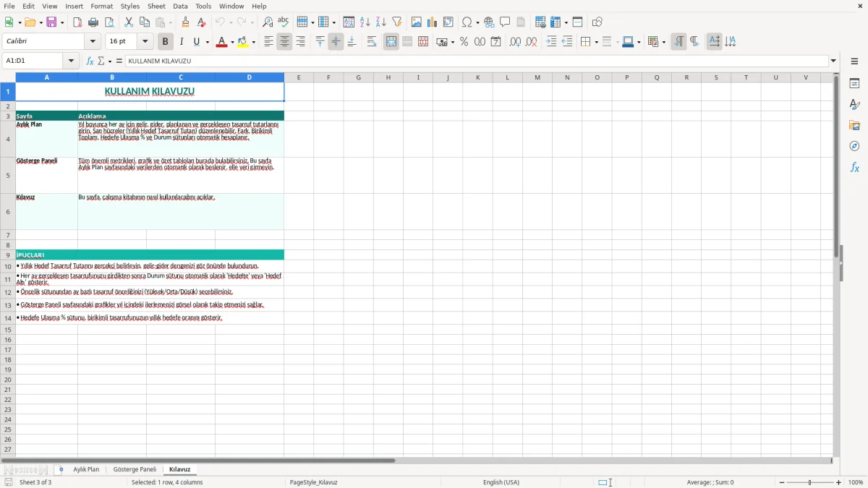Click the Increase Indent icon
This screenshot has width=868, height=488.
(552, 42)
